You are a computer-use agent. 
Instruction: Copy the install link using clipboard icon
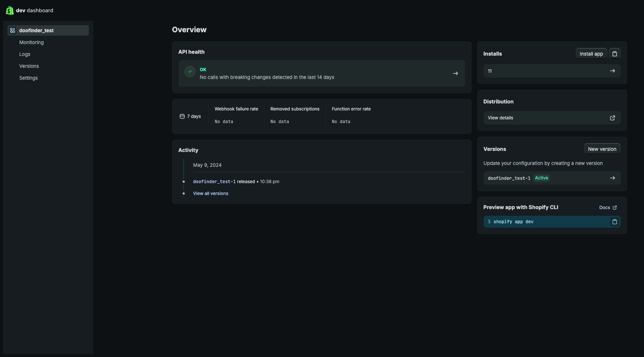[x=615, y=54]
